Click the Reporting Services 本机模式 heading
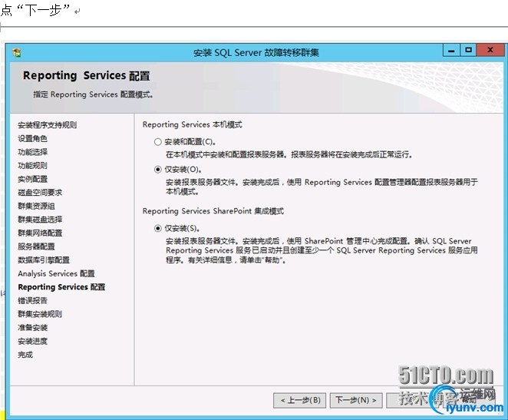Screen dimensions: 508x420 click(193, 124)
